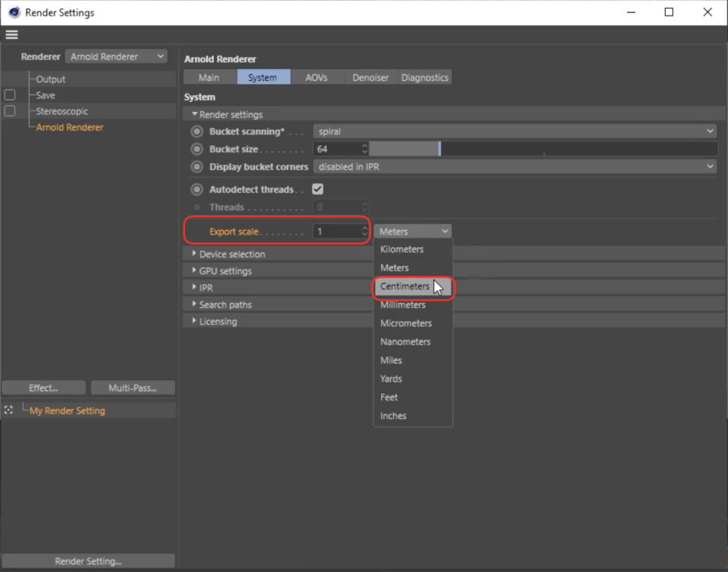
Task: Click the render setting target icon beside My Render Setting
Action: point(9,410)
